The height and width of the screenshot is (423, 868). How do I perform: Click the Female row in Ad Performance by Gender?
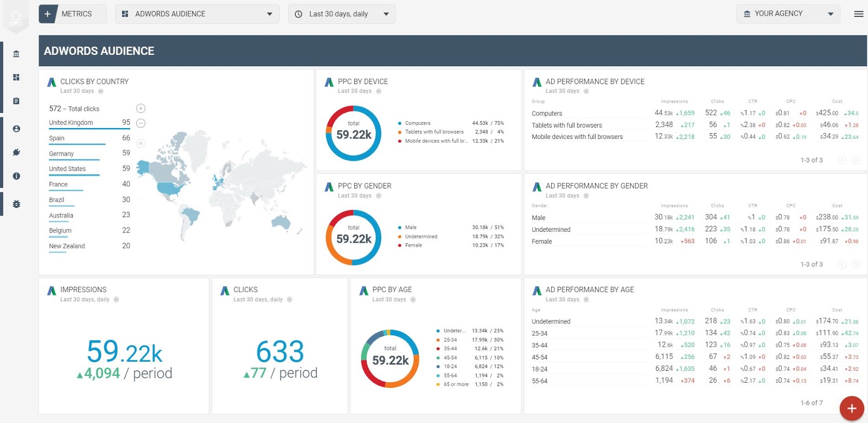(695, 242)
